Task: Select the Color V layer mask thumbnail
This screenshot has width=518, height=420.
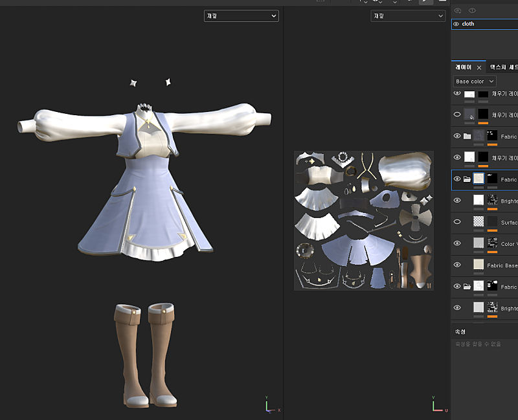Action: (493, 243)
